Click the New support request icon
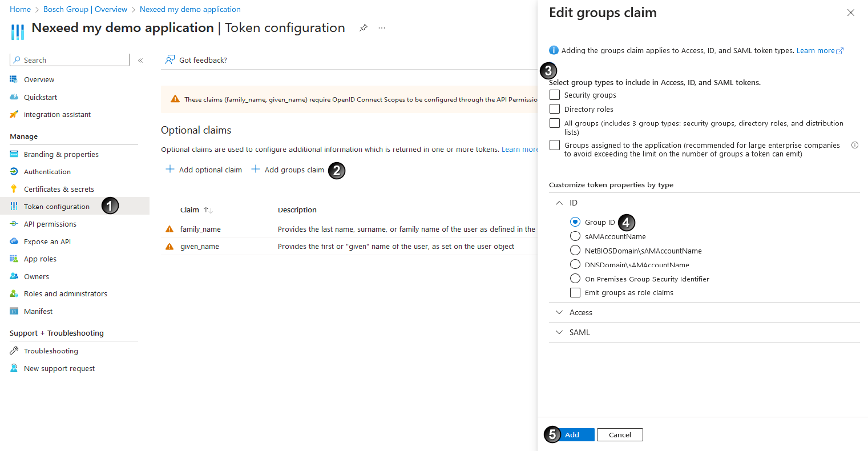 pyautogui.click(x=14, y=368)
